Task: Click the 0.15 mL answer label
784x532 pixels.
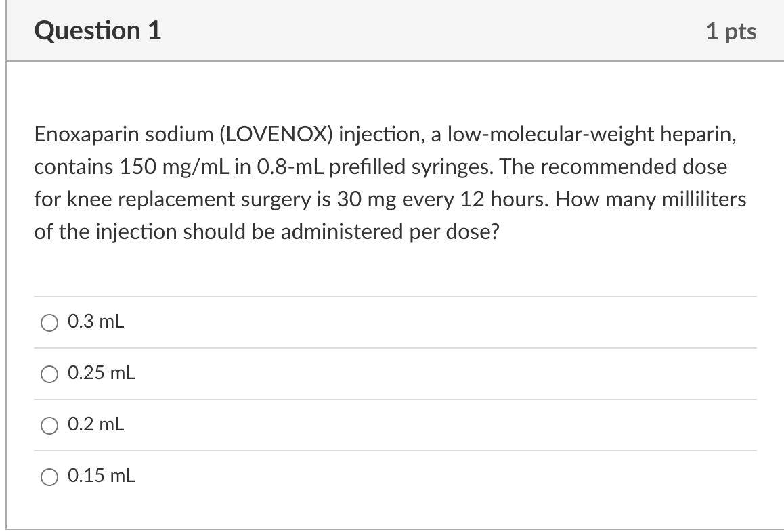Action: click(x=100, y=476)
